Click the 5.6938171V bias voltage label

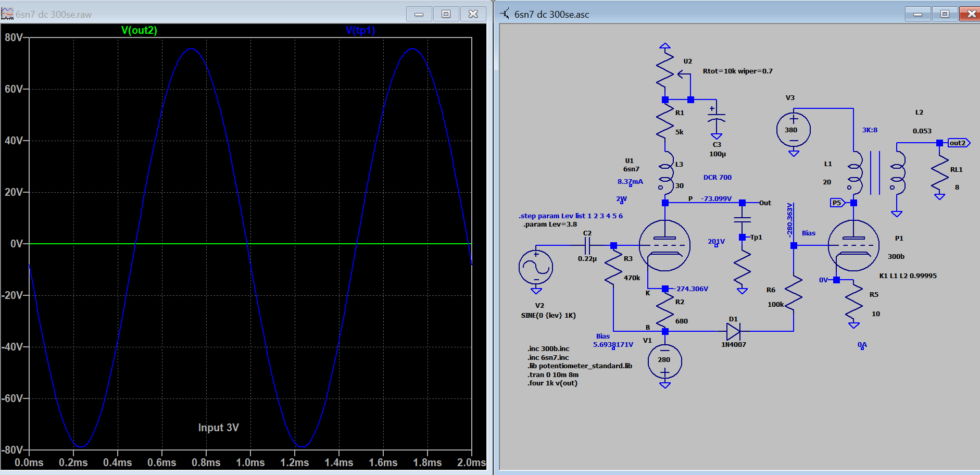613,344
